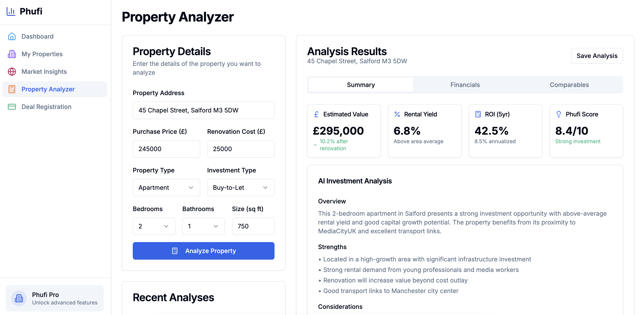644x315 pixels.
Task: Open the Deal Registration card icon
Action: click(x=12, y=107)
